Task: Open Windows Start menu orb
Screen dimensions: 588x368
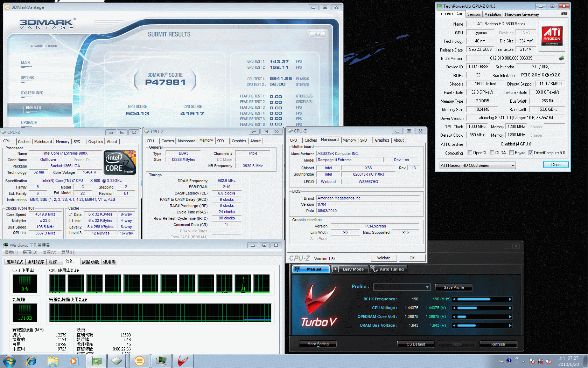Action: pos(9,361)
